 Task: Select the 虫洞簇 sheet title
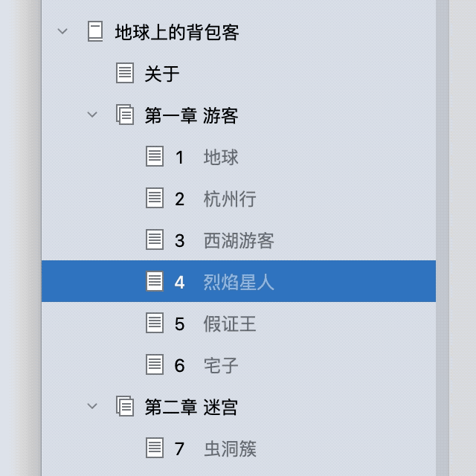click(x=230, y=448)
